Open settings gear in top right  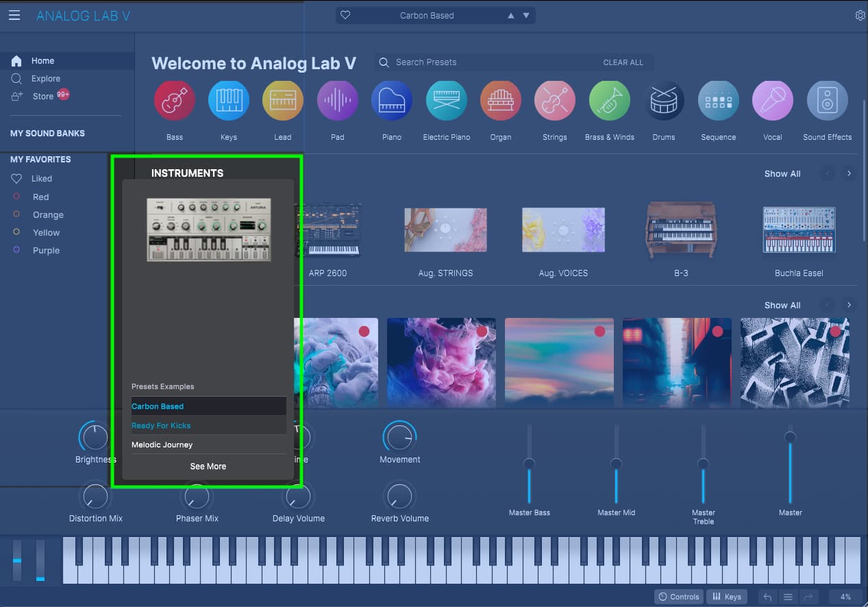coord(860,15)
